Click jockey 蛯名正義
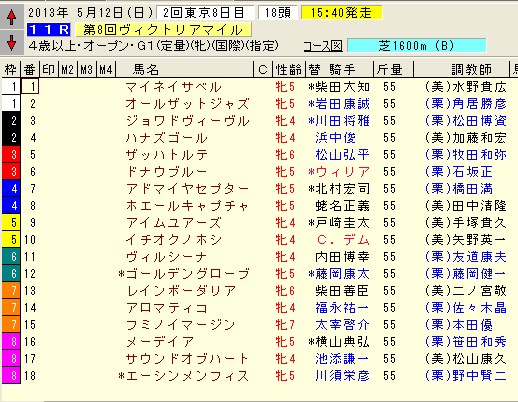Image resolution: width=518 pixels, height=402 pixels. click(x=342, y=206)
